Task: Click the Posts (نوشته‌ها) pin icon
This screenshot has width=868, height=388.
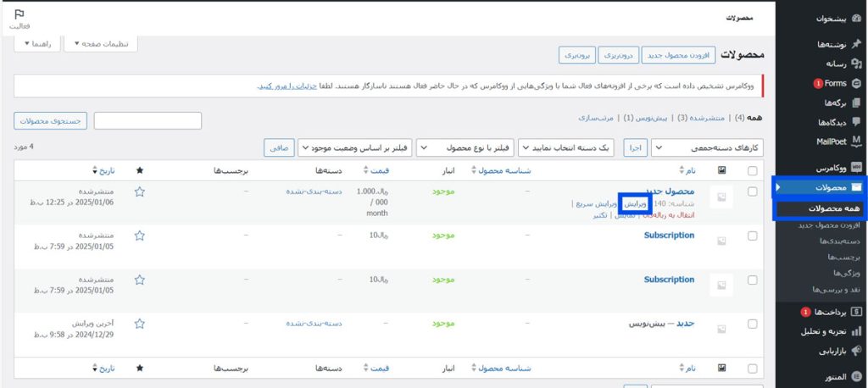Action: tap(856, 44)
